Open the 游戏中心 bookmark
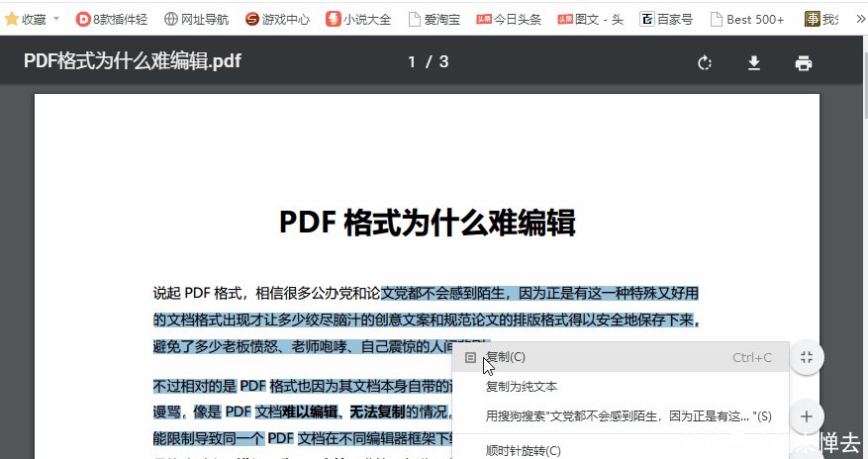Image resolution: width=868 pixels, height=459 pixels. (277, 20)
